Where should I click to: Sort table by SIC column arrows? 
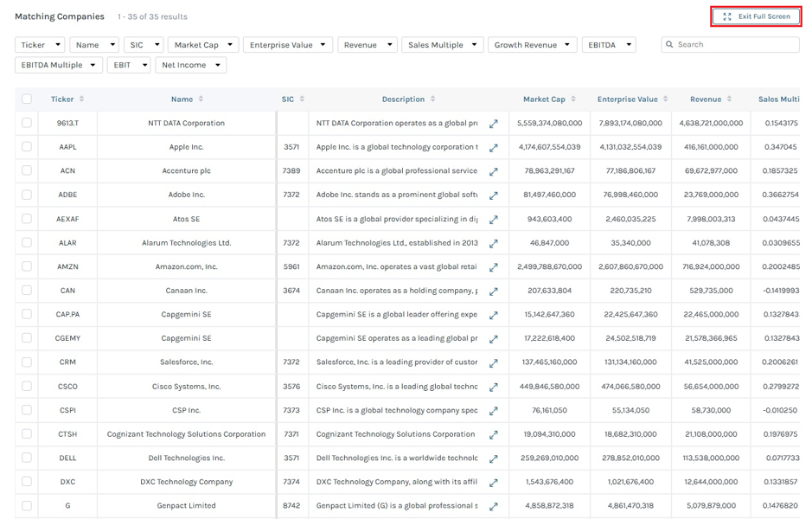coord(302,99)
